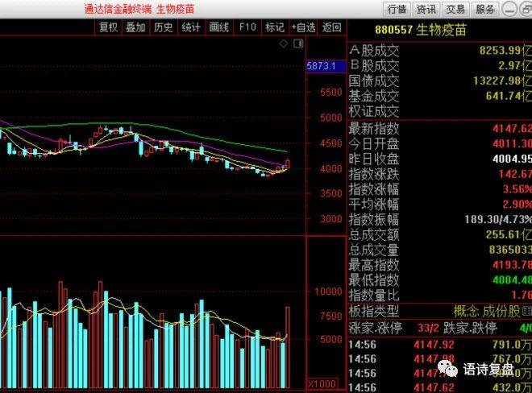Toggle the panel layout icon above chart
Image resolution: width=532 pixels, height=393 pixels.
(x=298, y=43)
